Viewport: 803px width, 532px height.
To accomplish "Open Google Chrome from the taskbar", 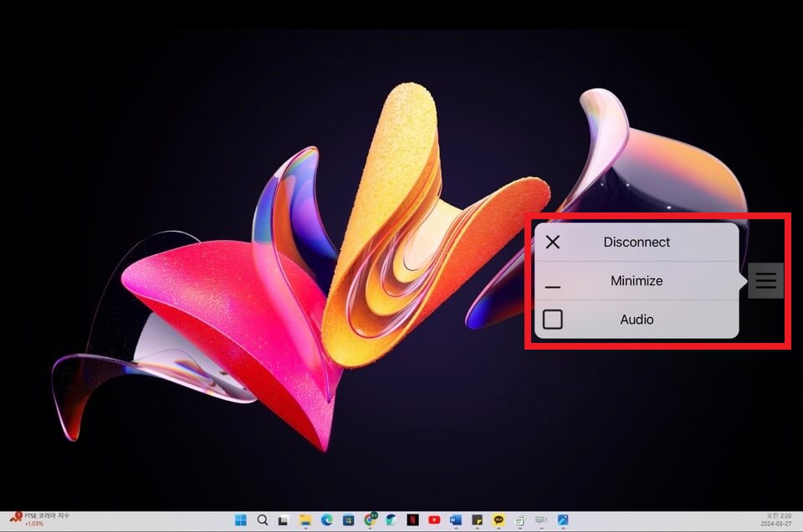I will [370, 520].
